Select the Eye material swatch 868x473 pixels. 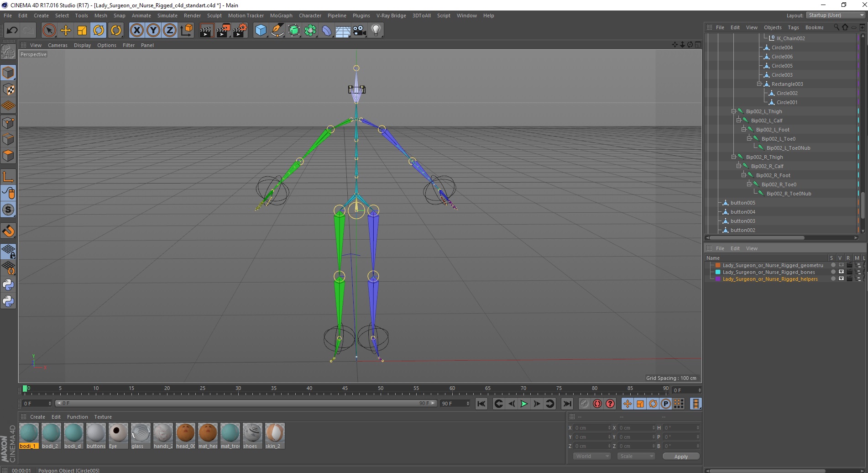click(x=118, y=436)
